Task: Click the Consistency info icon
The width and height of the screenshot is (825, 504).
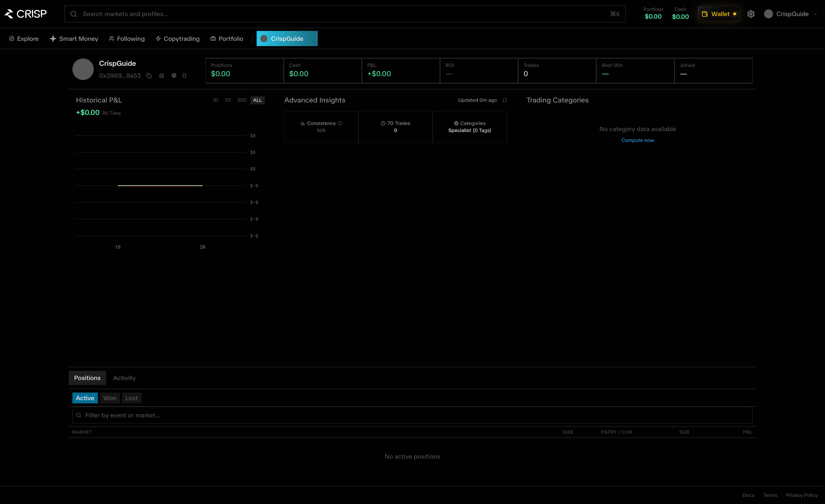Action: tap(340, 123)
